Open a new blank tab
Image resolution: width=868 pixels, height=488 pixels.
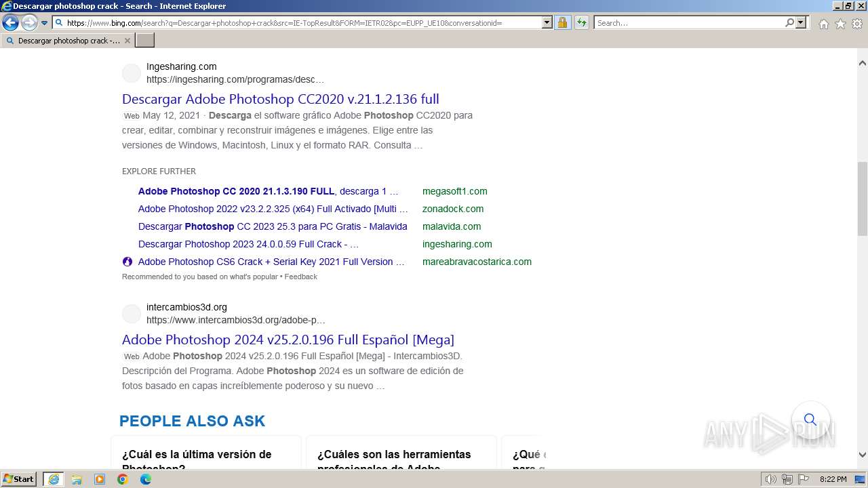(145, 41)
